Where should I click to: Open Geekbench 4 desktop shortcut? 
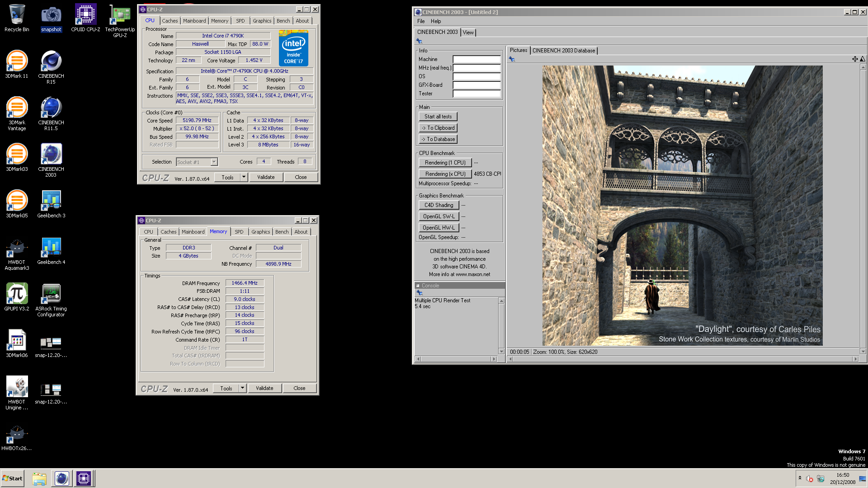tap(51, 250)
